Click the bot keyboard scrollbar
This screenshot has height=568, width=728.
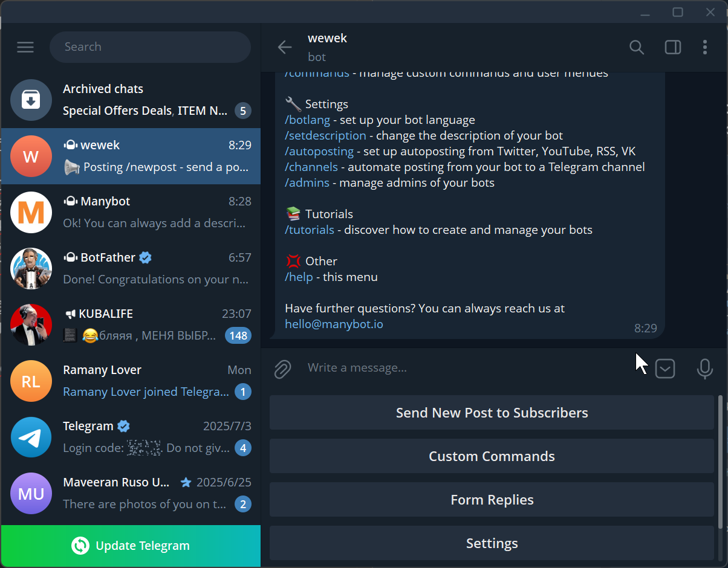pyautogui.click(x=720, y=462)
